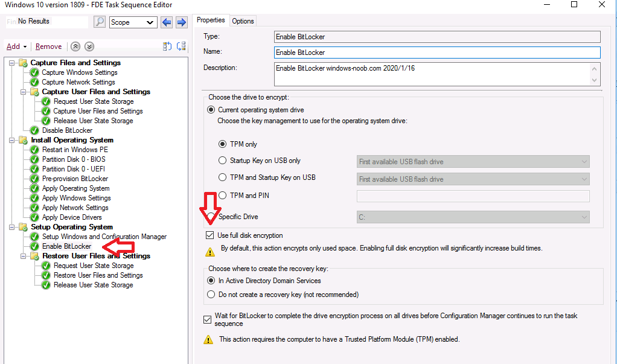This screenshot has height=364, width=617.
Task: Click green check icon of Apply Device Drivers
Action: click(x=34, y=217)
